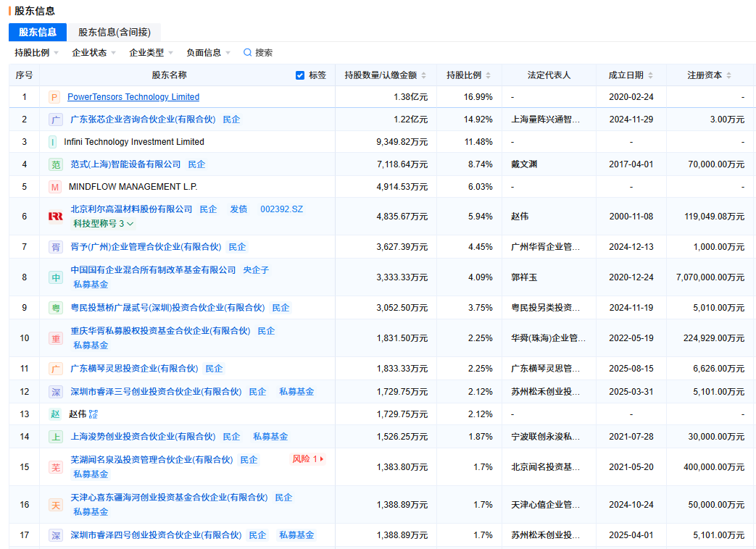Viewport: 756px width, 549px height.
Task: Open 胥予(广州)企业管理合伙企业 link
Action: [146, 247]
